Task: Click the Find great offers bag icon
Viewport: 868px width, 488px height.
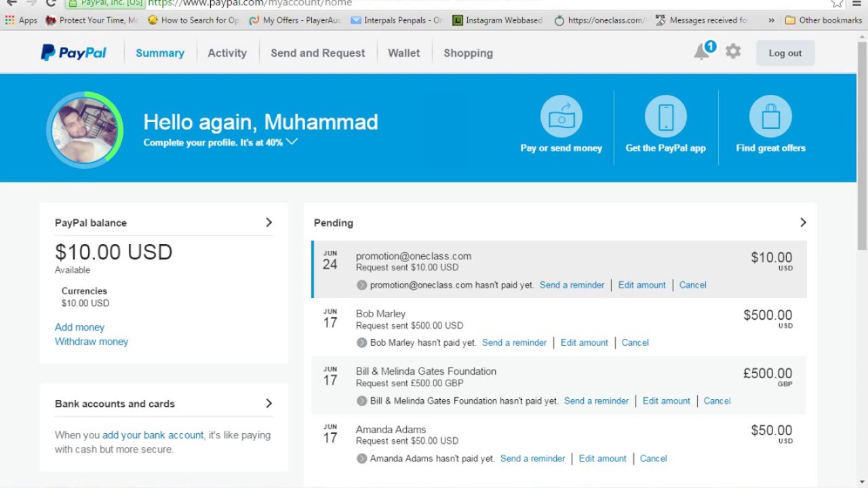Action: pos(770,117)
